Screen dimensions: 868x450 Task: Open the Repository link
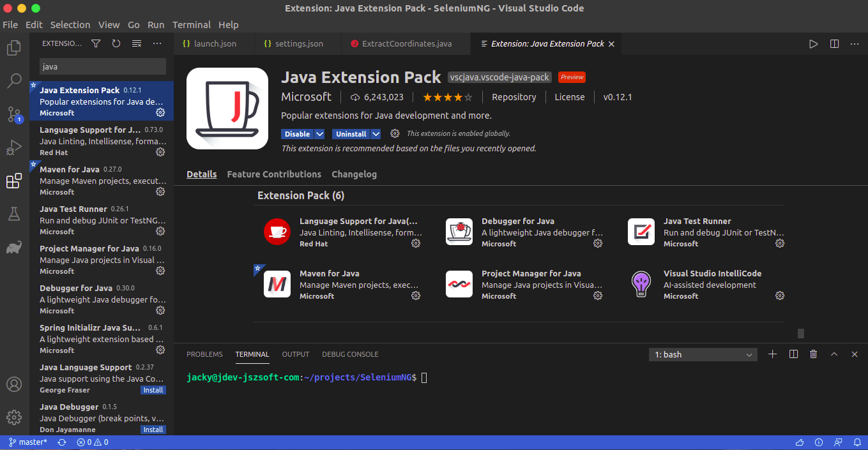(514, 97)
